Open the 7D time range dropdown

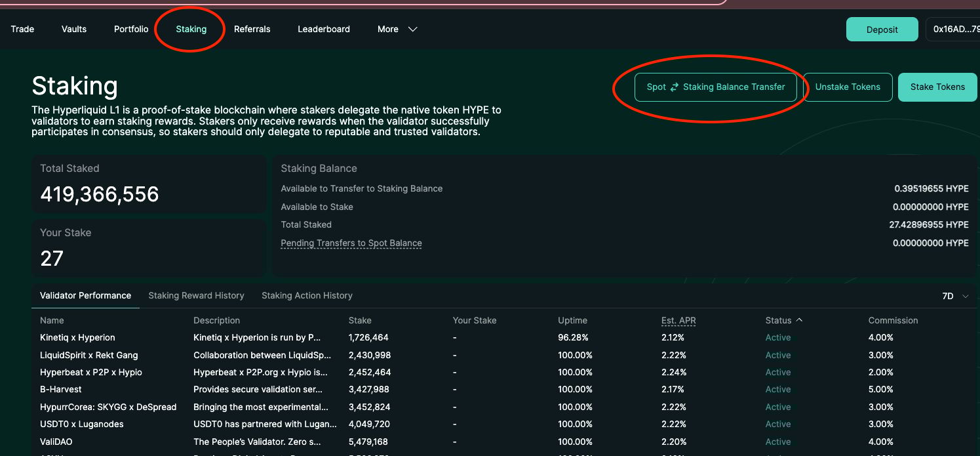click(x=955, y=296)
